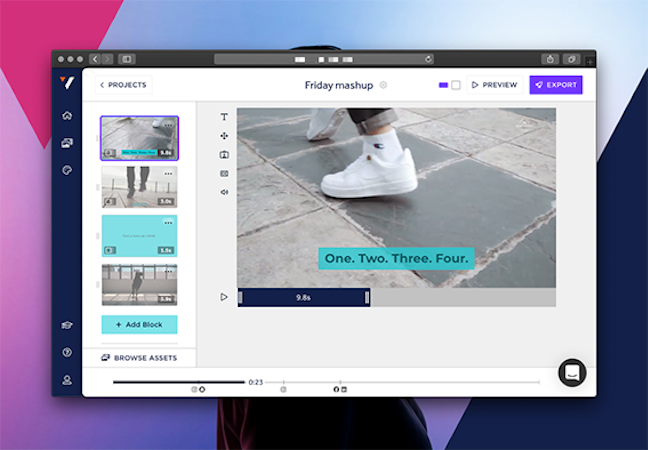Toggle the browser sidebar button
This screenshot has width=648, height=450.
(x=127, y=59)
